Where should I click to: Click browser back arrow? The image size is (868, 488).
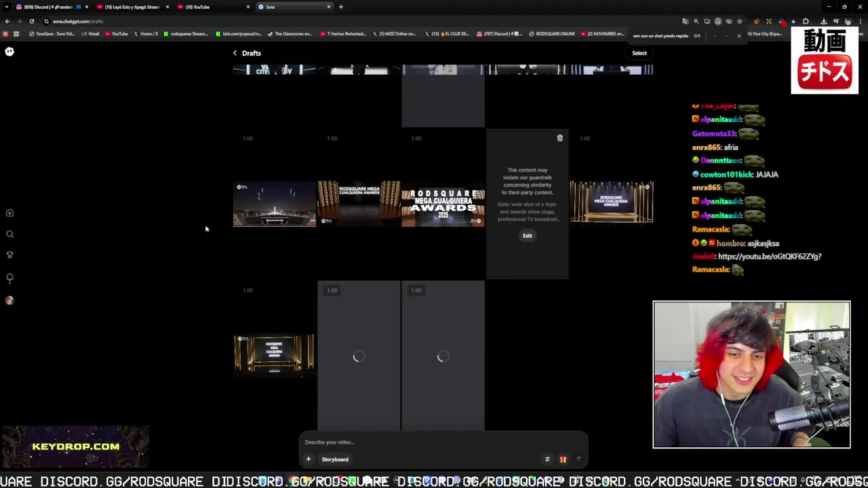pos(7,21)
